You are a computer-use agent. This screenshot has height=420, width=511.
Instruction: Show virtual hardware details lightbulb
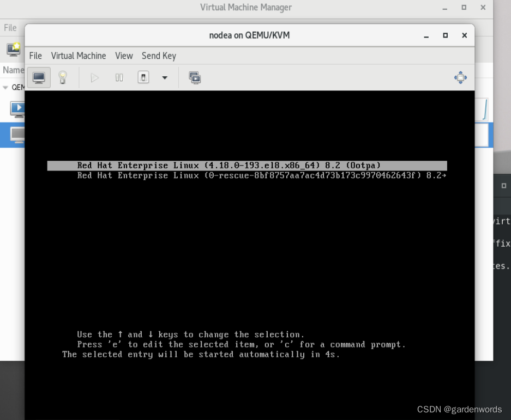(63, 77)
